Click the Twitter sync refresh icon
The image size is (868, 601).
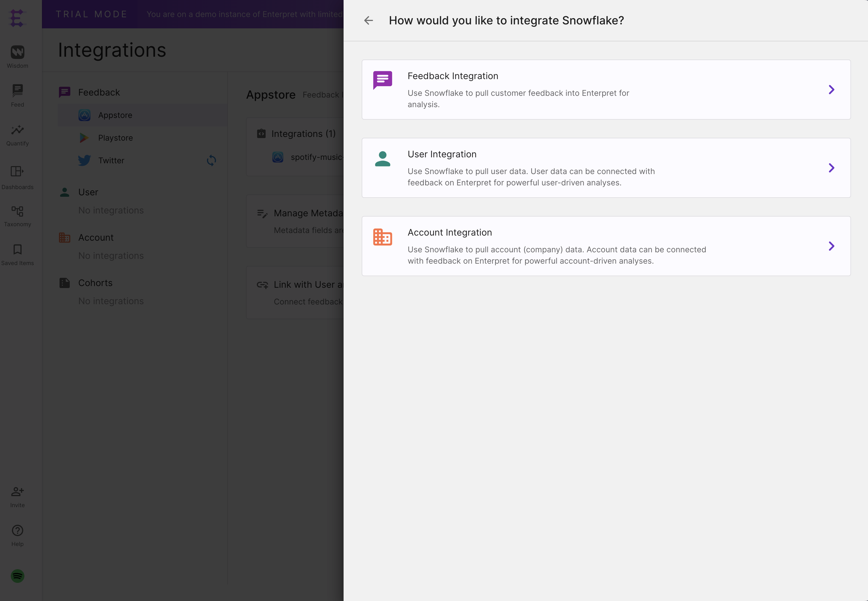point(211,160)
